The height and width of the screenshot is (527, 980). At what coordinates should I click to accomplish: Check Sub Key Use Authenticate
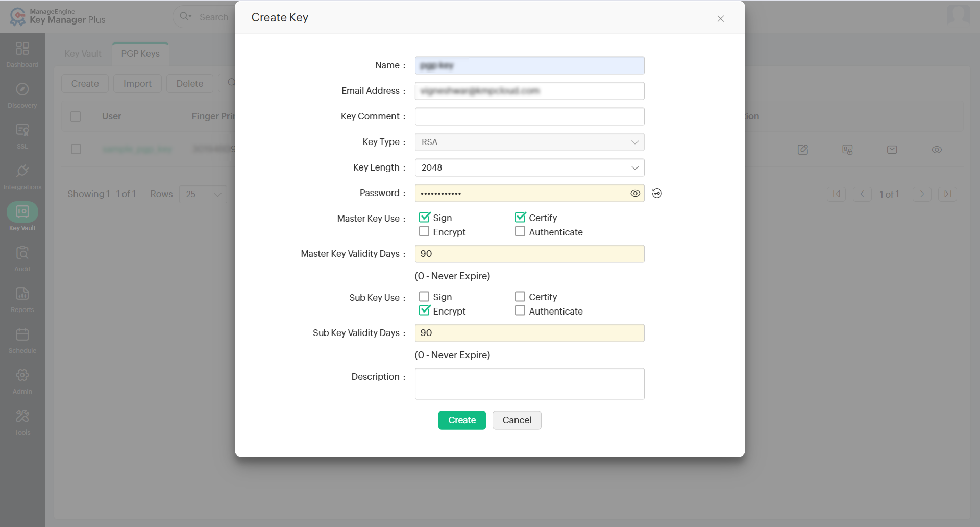click(520, 310)
